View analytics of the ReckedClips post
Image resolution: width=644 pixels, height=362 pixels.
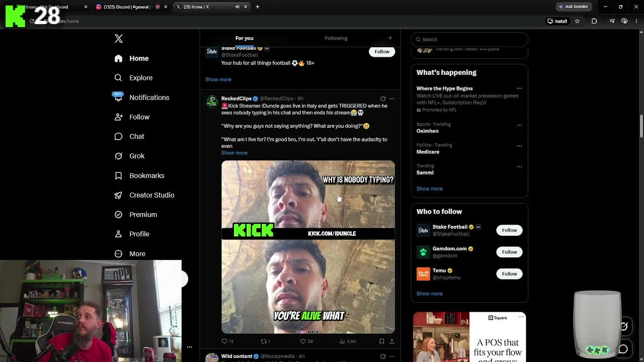[x=348, y=341]
